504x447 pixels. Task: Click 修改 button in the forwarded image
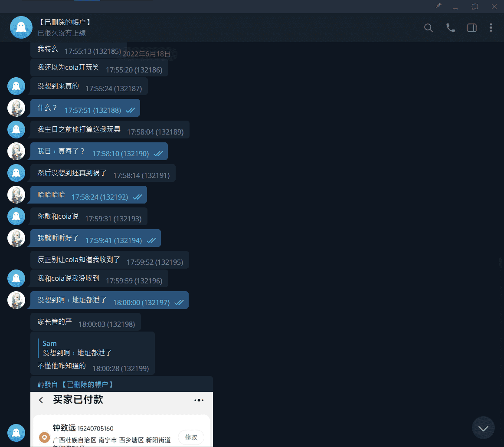coord(191,437)
